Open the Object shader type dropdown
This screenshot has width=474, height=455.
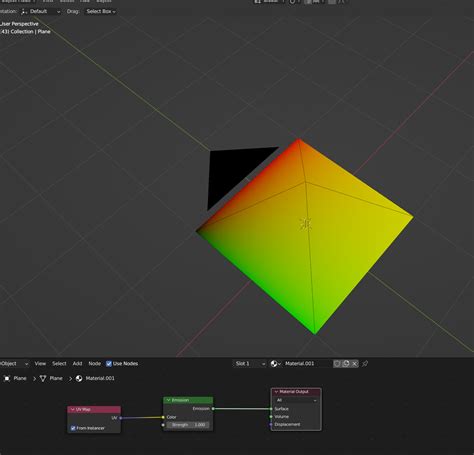coord(13,364)
